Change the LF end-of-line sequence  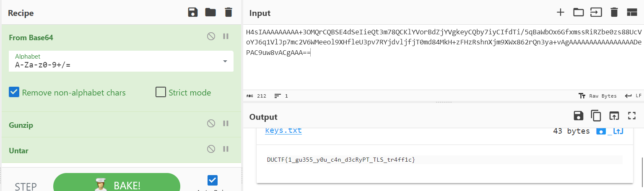(633, 96)
